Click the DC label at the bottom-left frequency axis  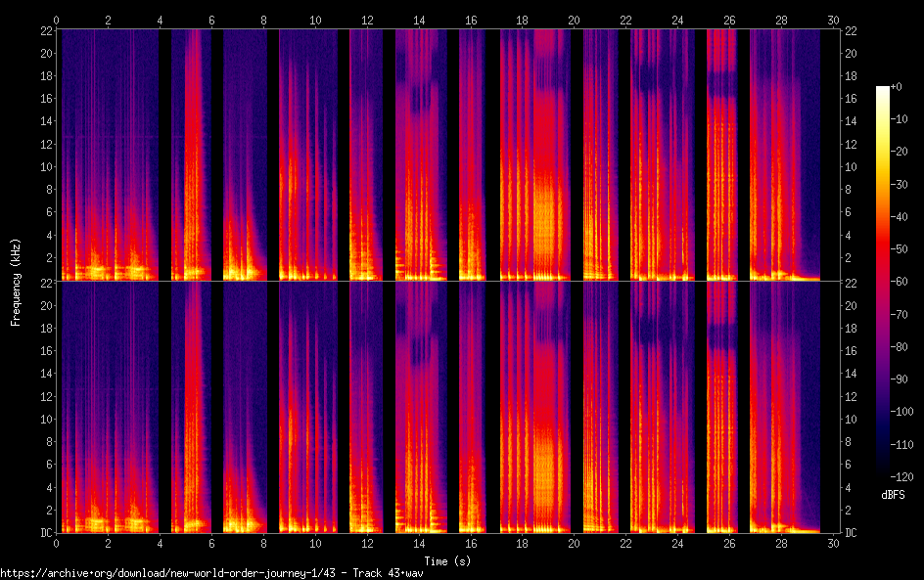click(43, 533)
